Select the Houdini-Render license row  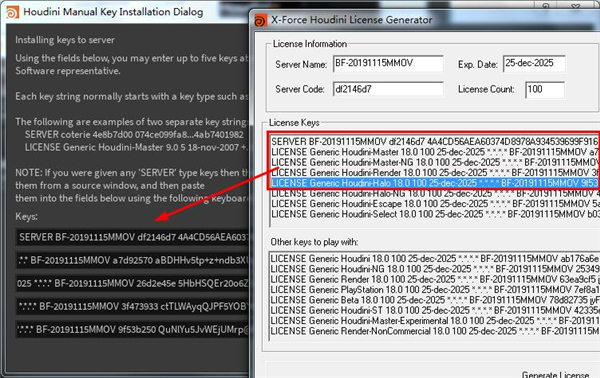click(435, 173)
